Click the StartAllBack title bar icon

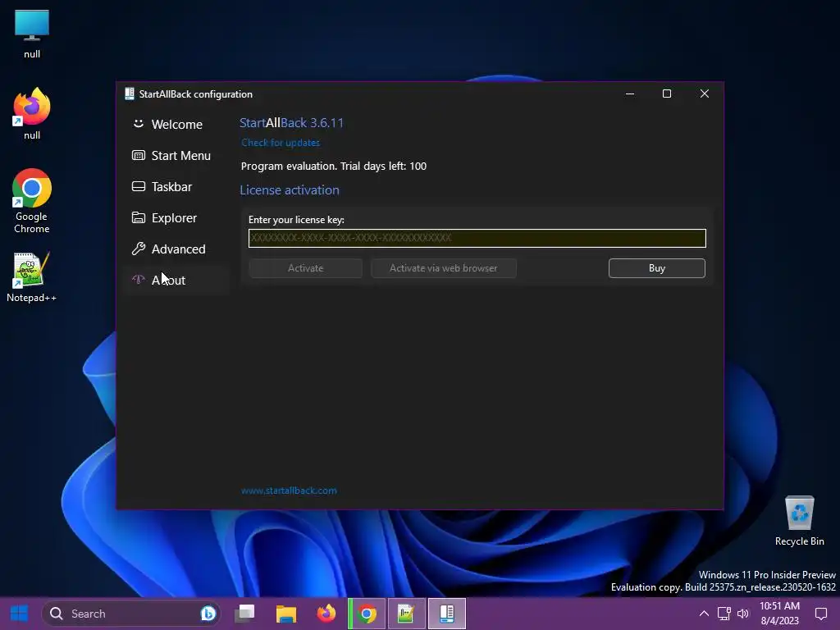click(x=129, y=94)
